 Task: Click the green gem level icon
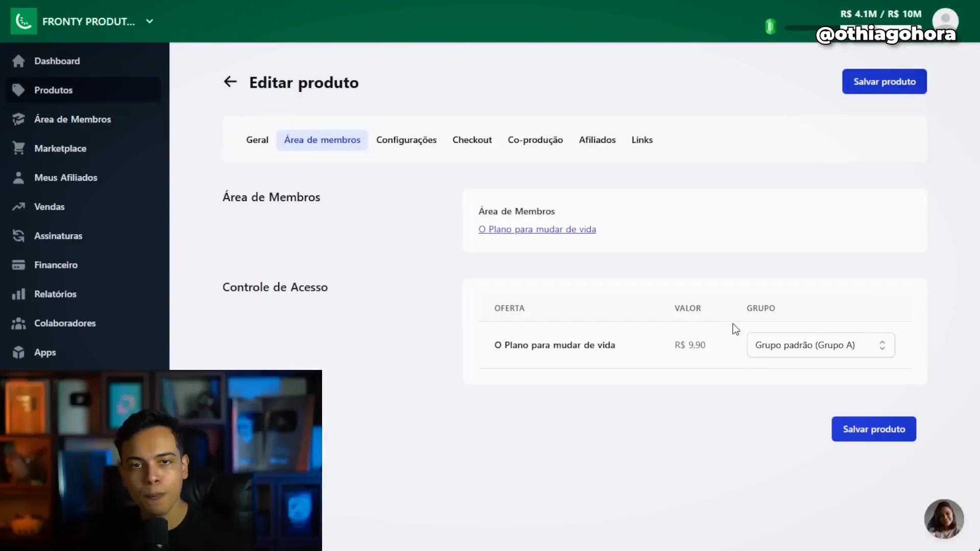tap(770, 27)
